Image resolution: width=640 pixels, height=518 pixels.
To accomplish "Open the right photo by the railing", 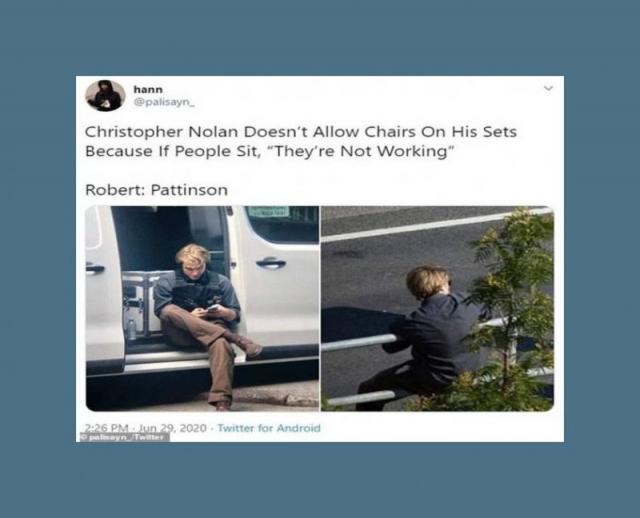I will coord(437,308).
